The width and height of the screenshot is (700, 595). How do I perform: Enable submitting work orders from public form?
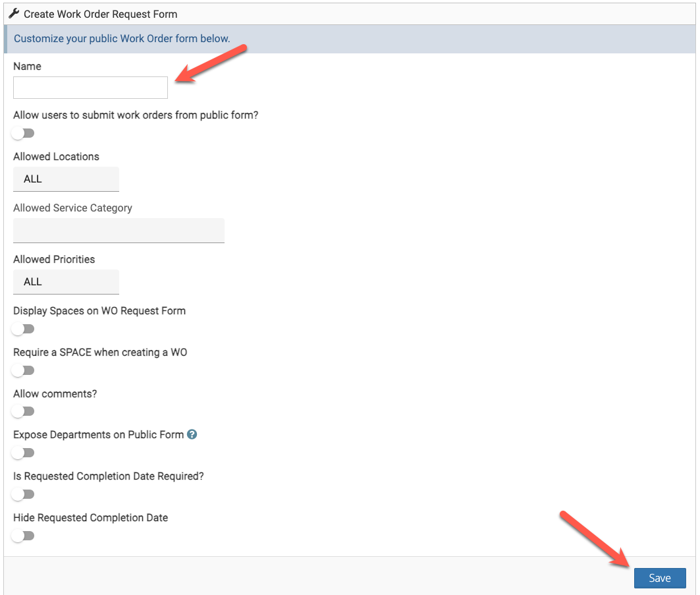23,133
